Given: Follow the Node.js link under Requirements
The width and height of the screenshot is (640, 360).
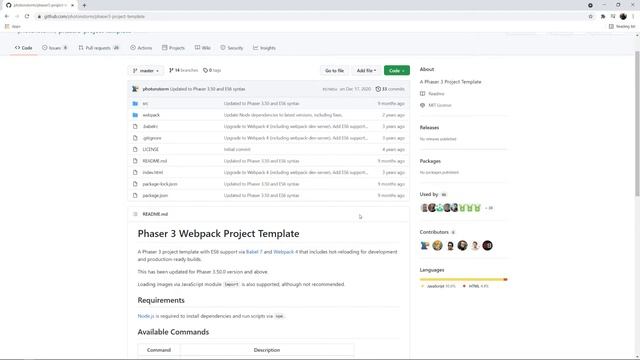Looking at the screenshot, I should [146, 316].
